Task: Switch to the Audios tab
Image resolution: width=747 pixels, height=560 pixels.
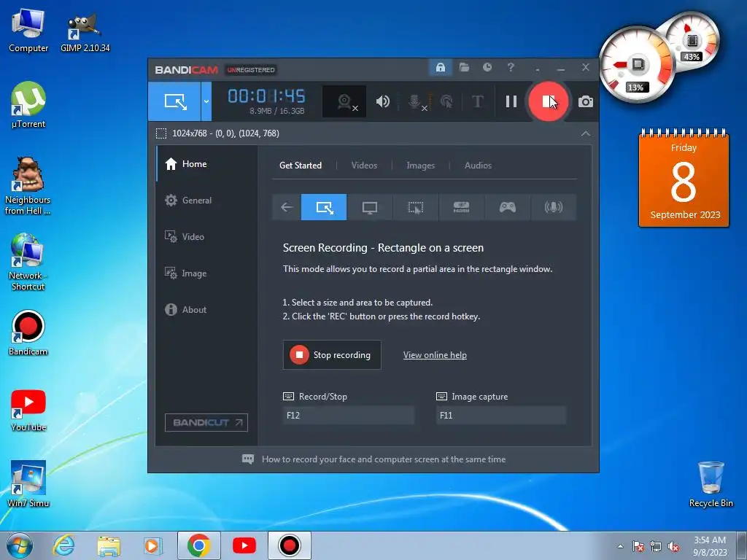Action: [x=478, y=166]
